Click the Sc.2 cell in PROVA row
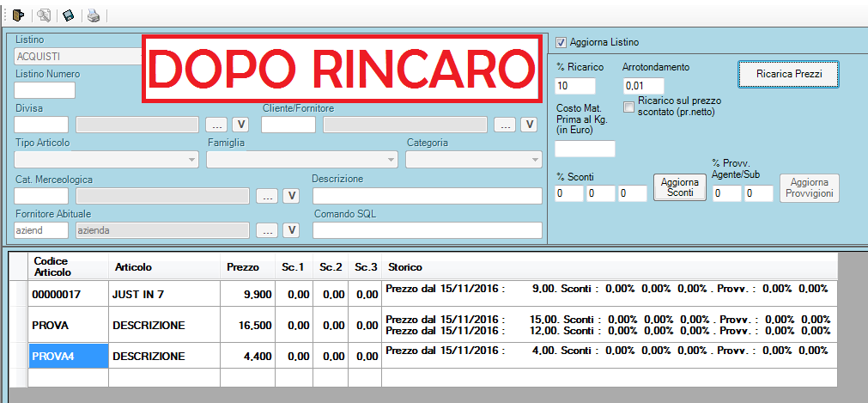 330,325
